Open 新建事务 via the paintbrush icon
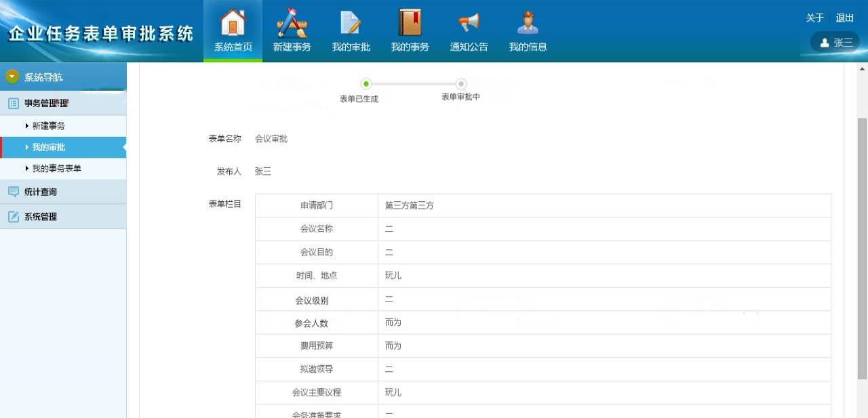The width and height of the screenshot is (868, 418). coord(292,24)
